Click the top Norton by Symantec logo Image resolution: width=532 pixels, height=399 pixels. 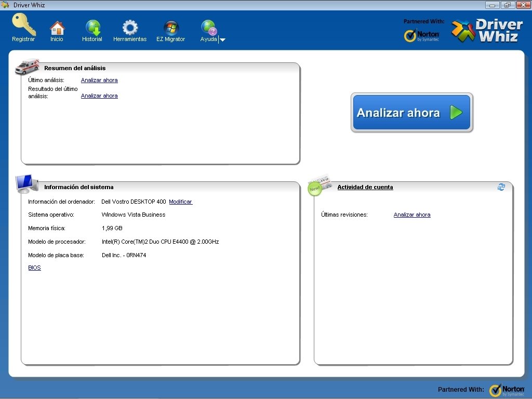click(x=422, y=35)
